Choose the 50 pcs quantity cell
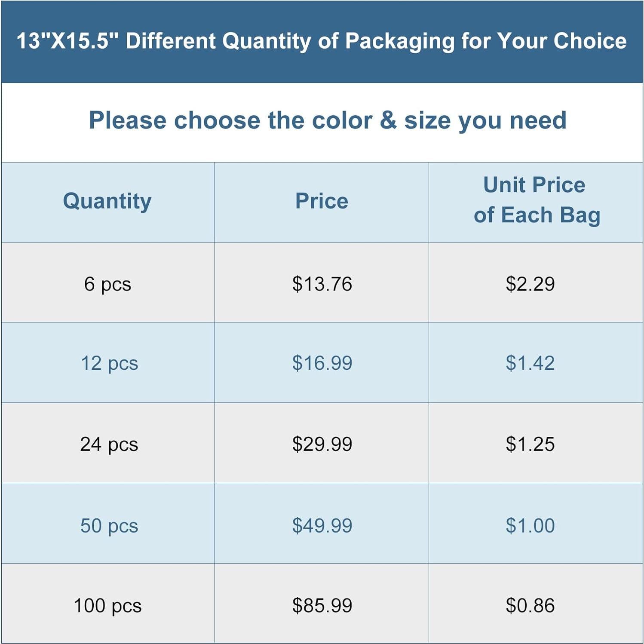Image resolution: width=644 pixels, height=644 pixels. coord(109,525)
